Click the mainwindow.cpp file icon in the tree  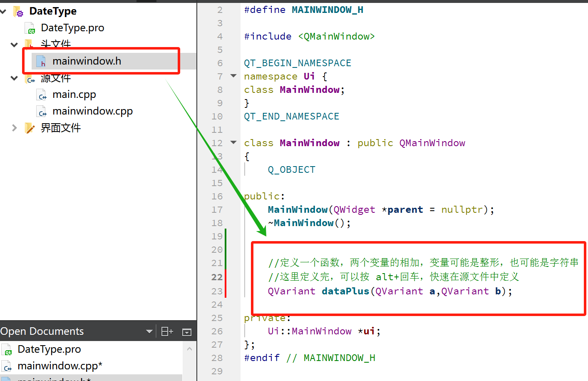(42, 112)
